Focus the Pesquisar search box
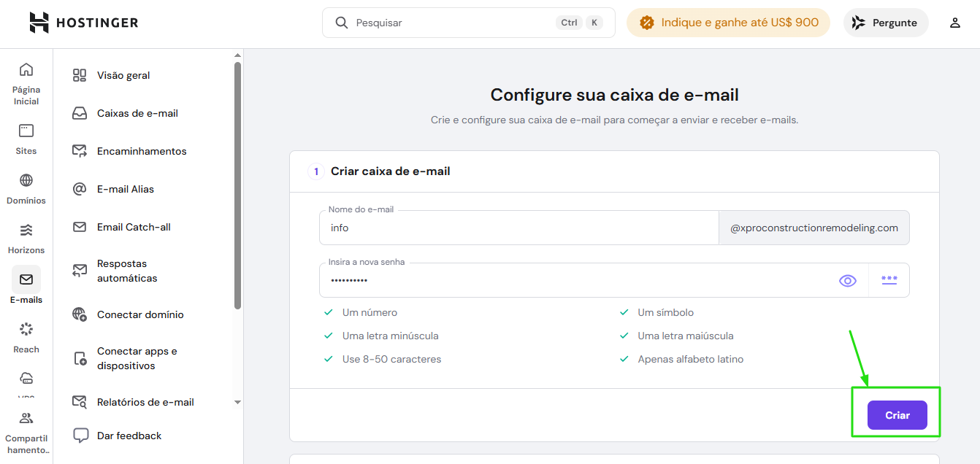This screenshot has width=980, height=464. pyautogui.click(x=453, y=23)
